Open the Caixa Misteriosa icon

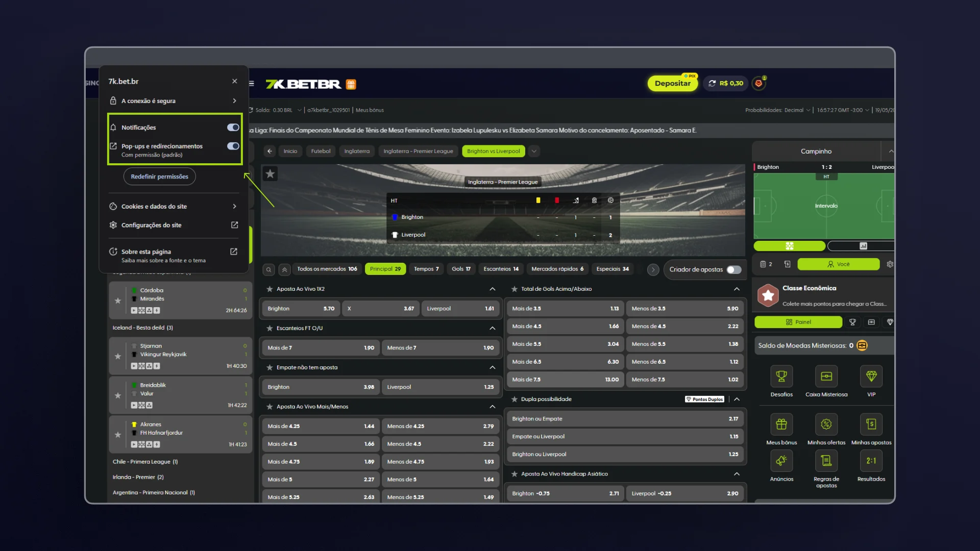(x=826, y=377)
